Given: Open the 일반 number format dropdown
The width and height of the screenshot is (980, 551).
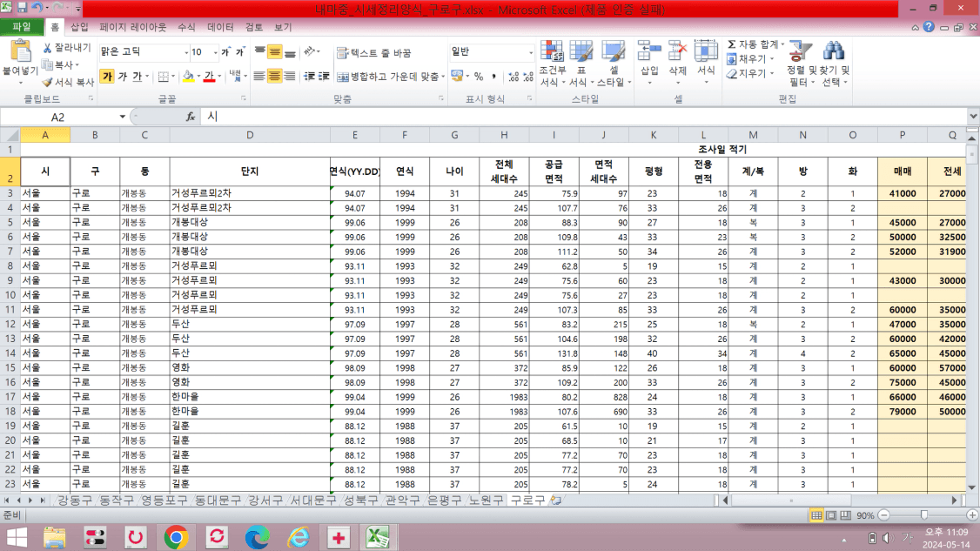Looking at the screenshot, I should [531, 52].
